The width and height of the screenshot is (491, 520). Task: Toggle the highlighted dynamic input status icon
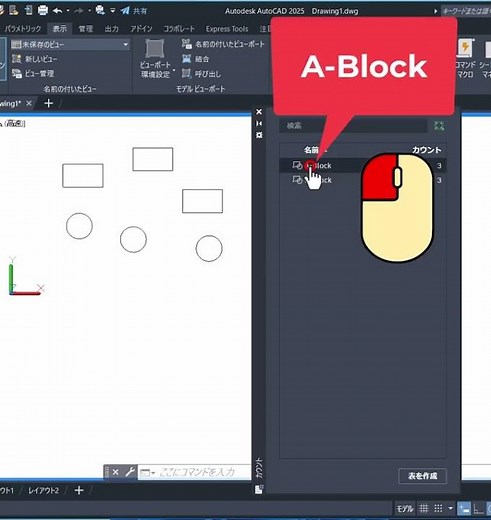coord(464,509)
